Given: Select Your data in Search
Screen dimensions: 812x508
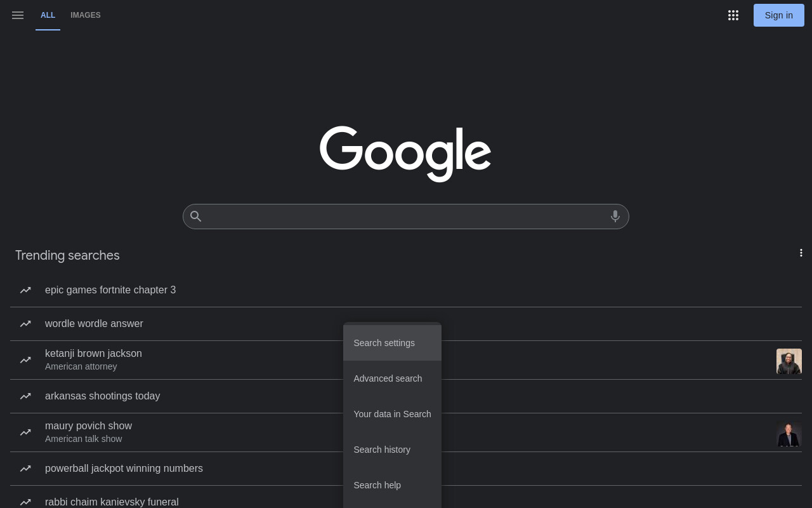Looking at the screenshot, I should [392, 414].
